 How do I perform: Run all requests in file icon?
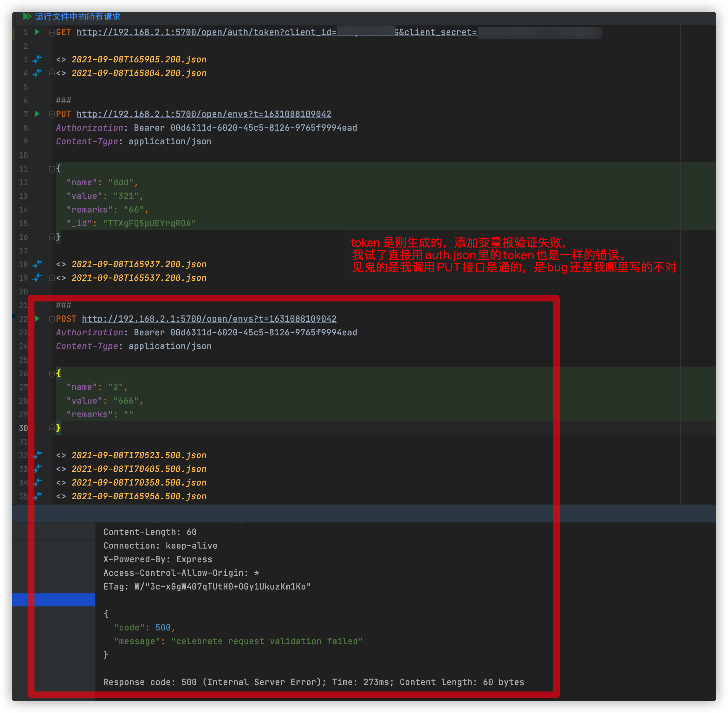27,16
